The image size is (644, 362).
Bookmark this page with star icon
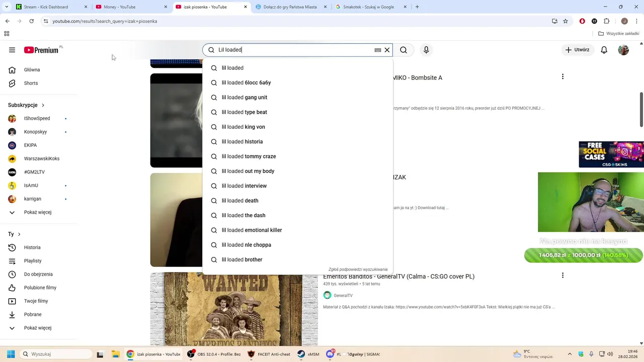click(x=566, y=21)
